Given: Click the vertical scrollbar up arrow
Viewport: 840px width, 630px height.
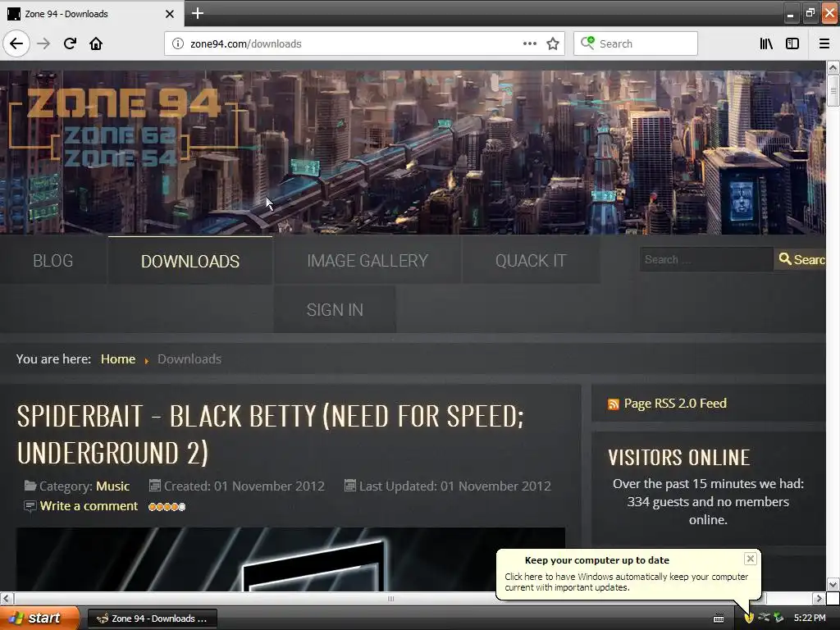Looking at the screenshot, I should (833, 67).
